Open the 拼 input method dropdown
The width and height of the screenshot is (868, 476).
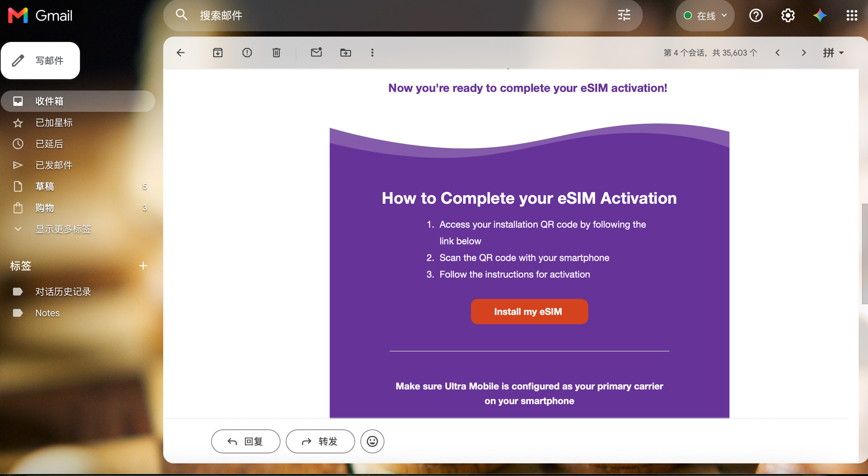tap(833, 53)
